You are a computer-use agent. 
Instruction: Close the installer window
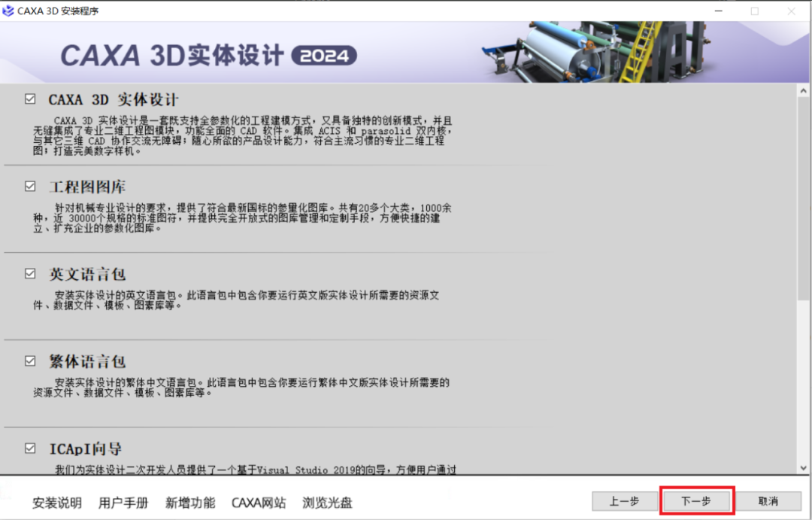(791, 11)
